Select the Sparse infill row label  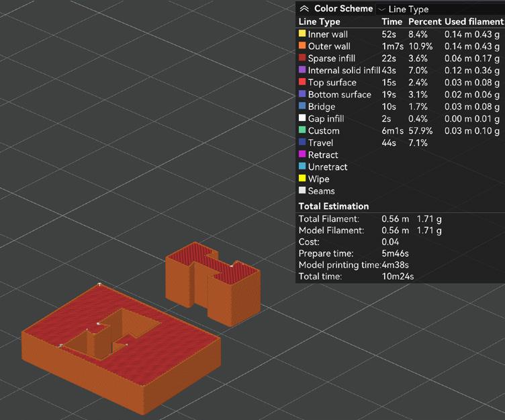click(x=332, y=58)
